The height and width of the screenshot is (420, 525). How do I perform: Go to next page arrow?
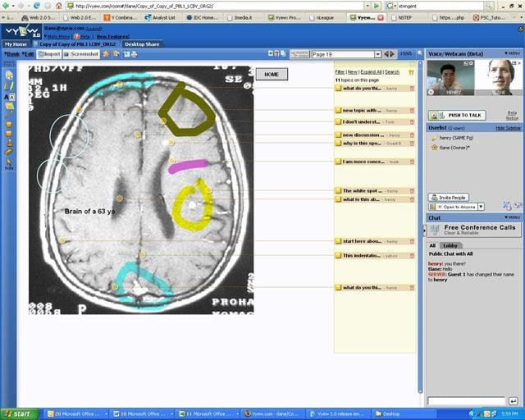[x=392, y=54]
